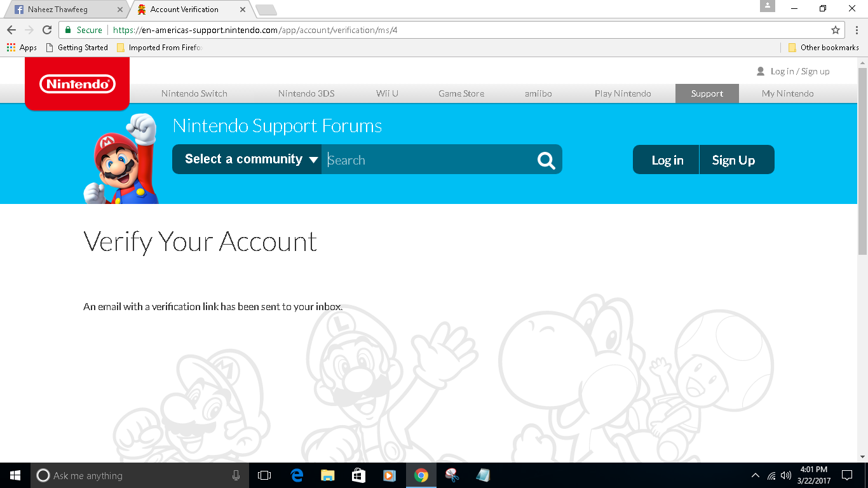Click the Nintendo logo
This screenshot has width=868, height=488.
tap(77, 83)
